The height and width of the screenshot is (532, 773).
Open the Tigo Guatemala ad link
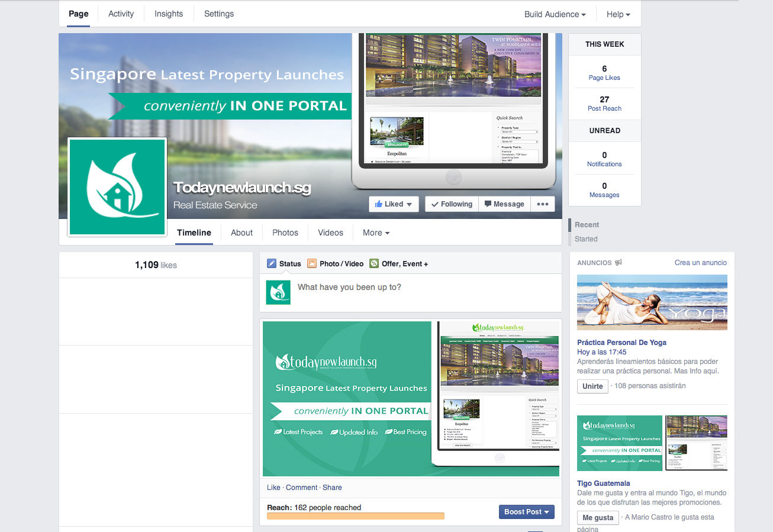(x=604, y=483)
